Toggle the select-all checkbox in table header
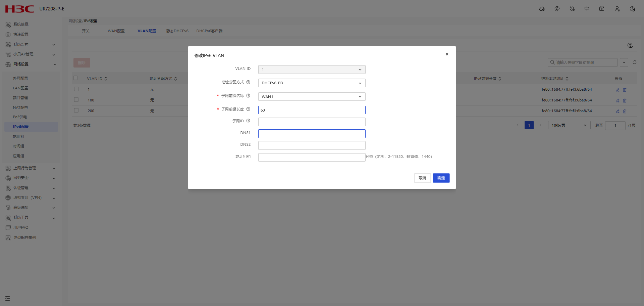 tap(75, 78)
